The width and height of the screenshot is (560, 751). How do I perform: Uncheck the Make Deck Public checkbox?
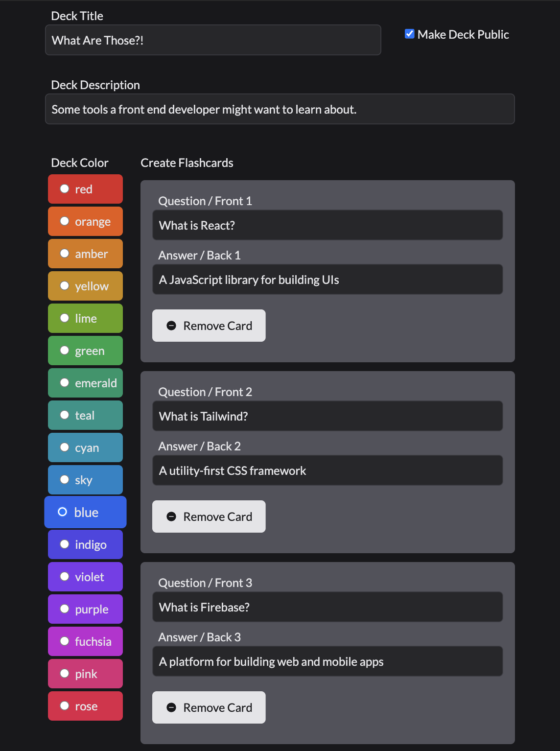point(410,34)
